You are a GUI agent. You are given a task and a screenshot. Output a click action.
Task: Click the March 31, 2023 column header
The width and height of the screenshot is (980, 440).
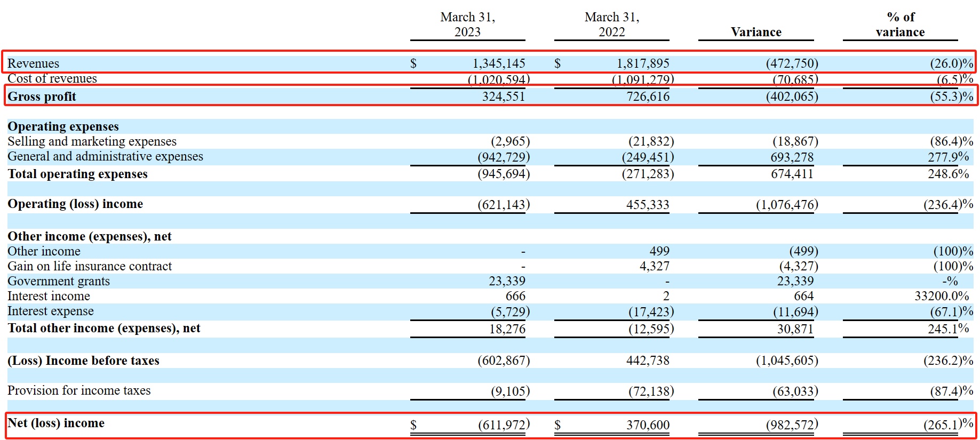467,25
